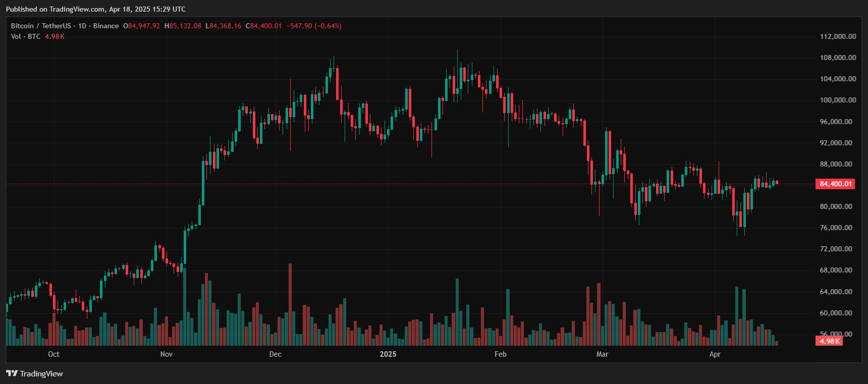Click the Open value 84,947.92
The image size is (868, 384).
coord(144,26)
